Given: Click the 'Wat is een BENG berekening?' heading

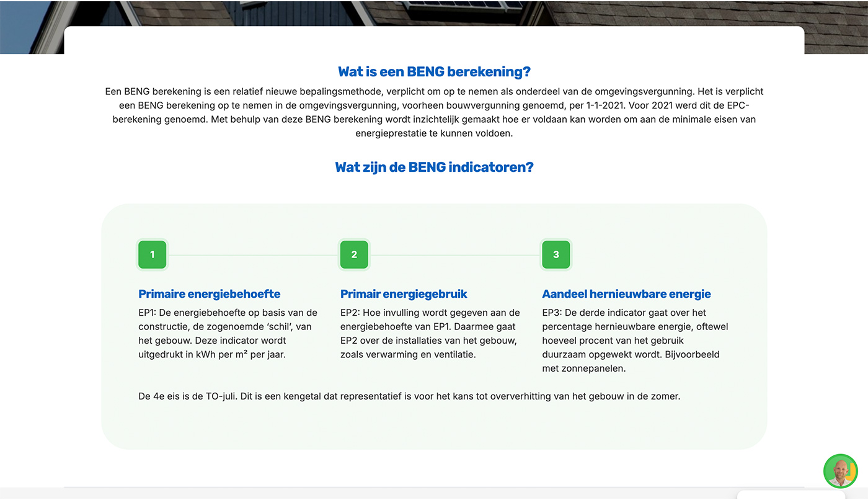Looking at the screenshot, I should click(x=434, y=72).
